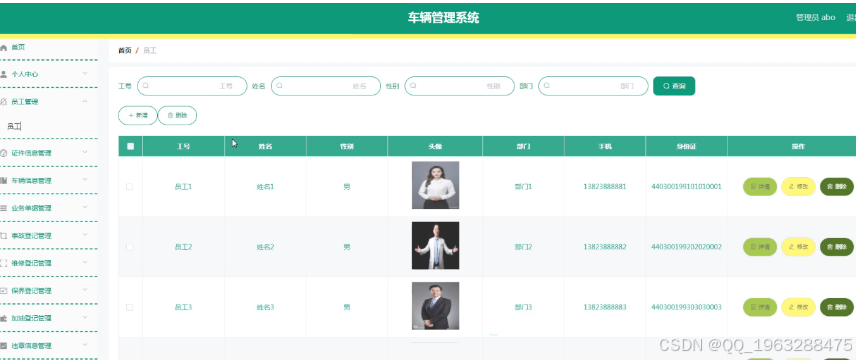Expand the 事故登记管理 chevron
Image resolution: width=856 pixels, height=360 pixels.
click(x=85, y=234)
